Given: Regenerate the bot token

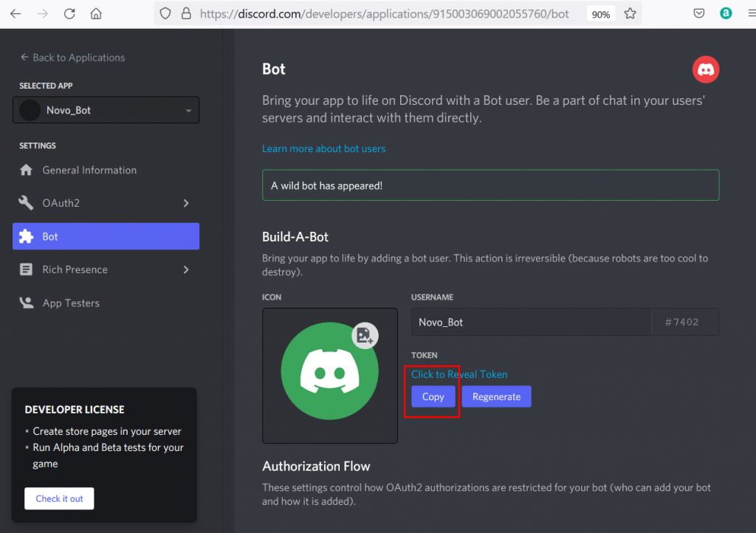Looking at the screenshot, I should [x=497, y=396].
